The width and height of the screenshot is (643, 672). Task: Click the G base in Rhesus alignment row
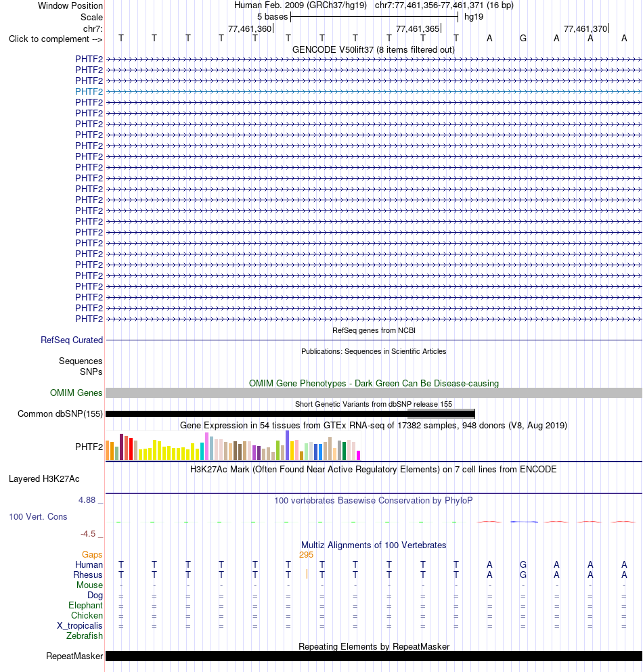click(523, 575)
